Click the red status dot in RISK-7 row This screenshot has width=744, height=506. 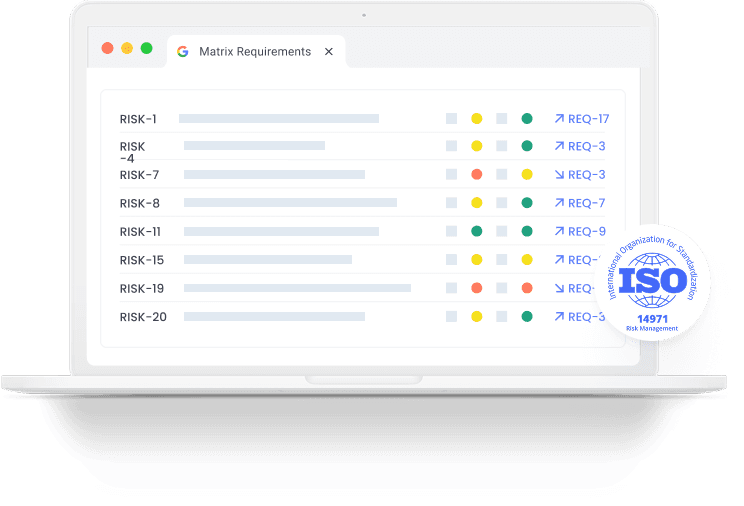tap(477, 175)
